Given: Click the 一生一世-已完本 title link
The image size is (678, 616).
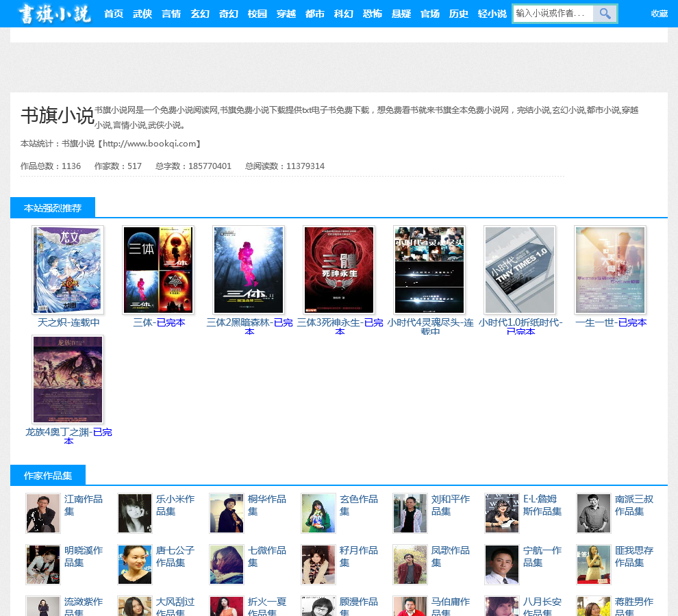Looking at the screenshot, I should tap(611, 322).
